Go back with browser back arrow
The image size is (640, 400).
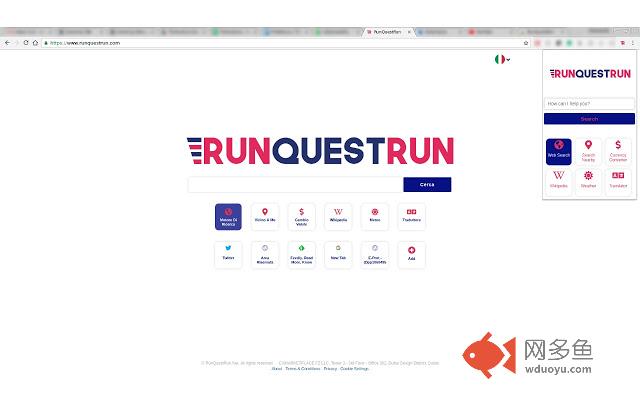tap(7, 43)
